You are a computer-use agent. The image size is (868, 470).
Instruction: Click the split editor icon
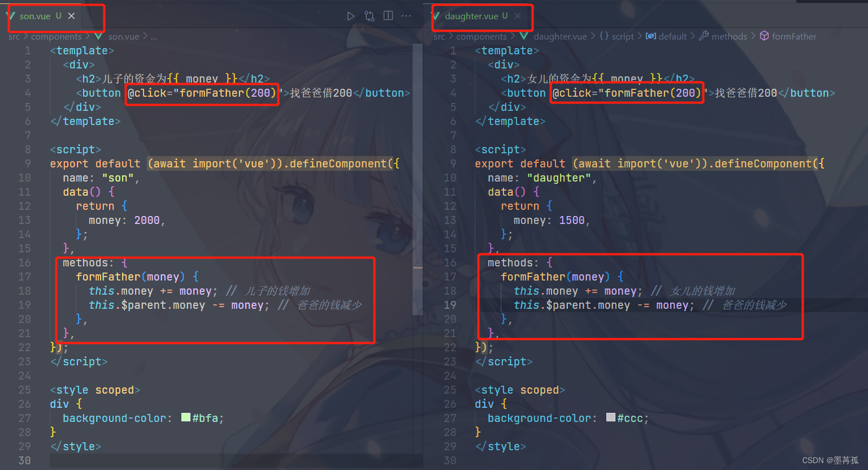coord(388,16)
